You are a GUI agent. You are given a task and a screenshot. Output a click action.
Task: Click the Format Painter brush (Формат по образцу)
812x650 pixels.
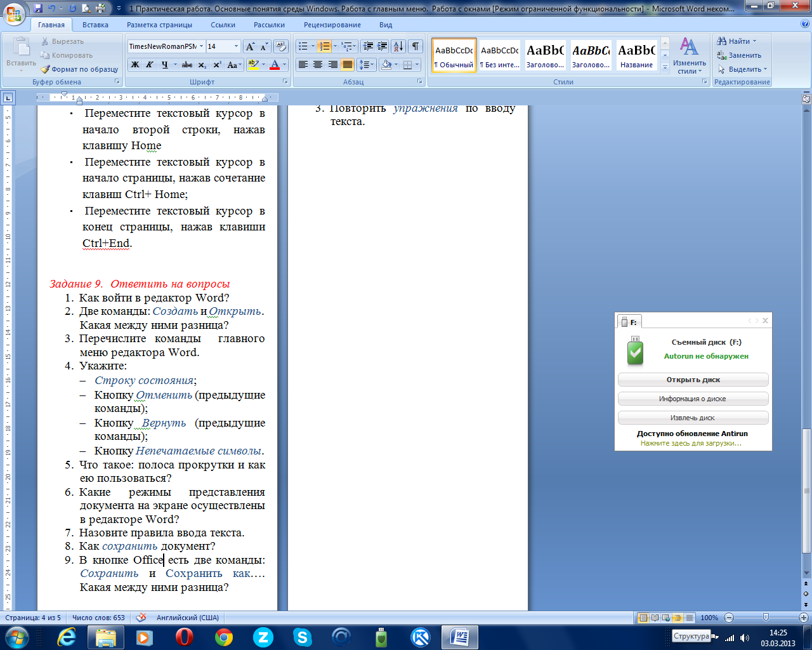(x=79, y=69)
